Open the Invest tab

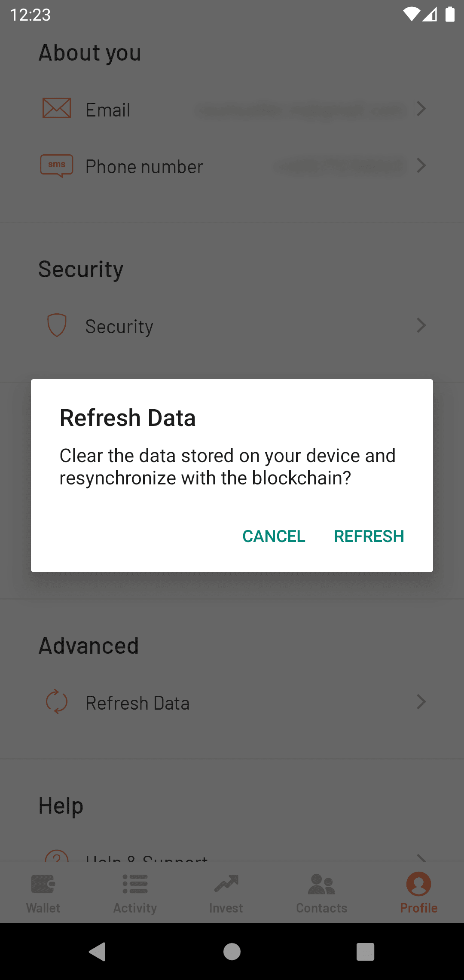tap(226, 893)
